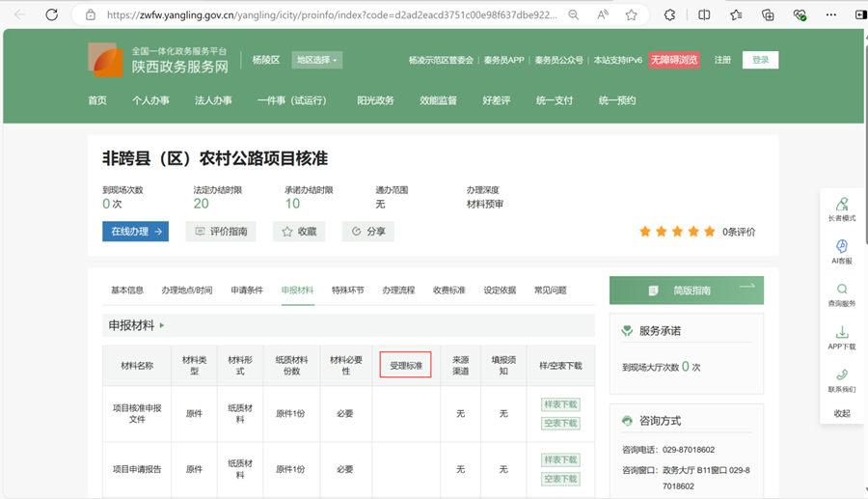Viewport: 868px width, 499px height.
Task: Select the 申报材料 tab
Action: point(297,291)
